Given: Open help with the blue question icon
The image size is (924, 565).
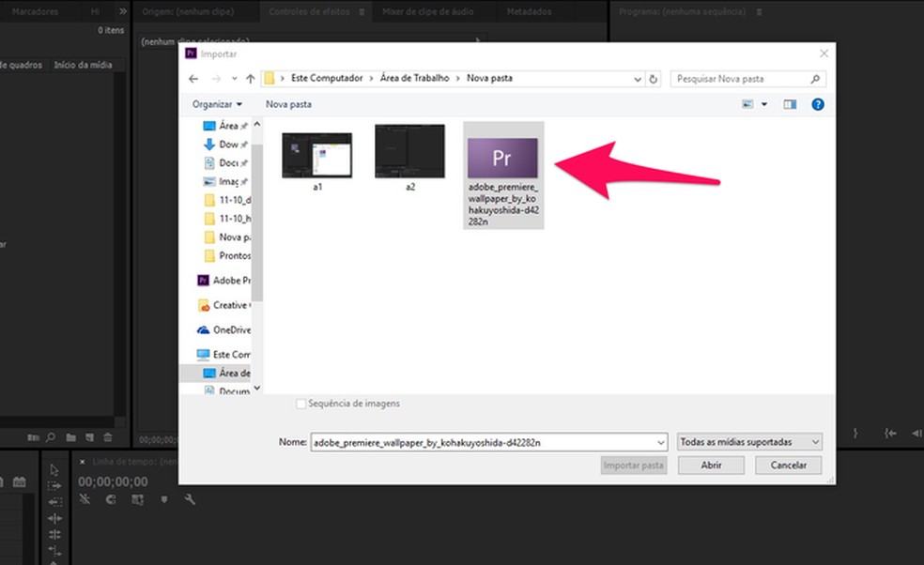Looking at the screenshot, I should (818, 104).
